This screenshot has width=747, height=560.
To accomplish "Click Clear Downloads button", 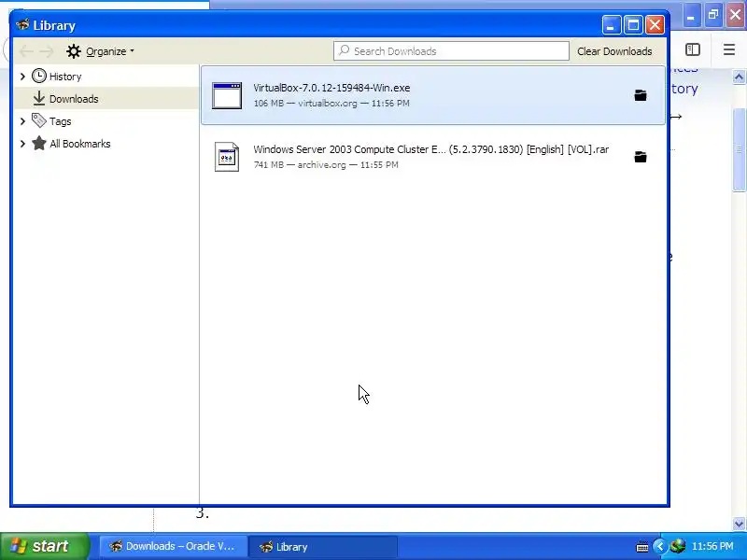I will click(x=614, y=51).
